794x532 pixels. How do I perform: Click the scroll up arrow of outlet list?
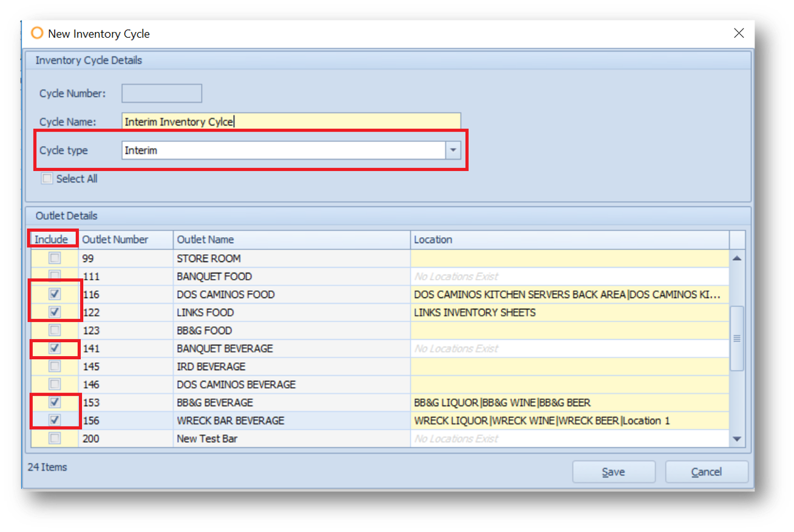(x=737, y=258)
